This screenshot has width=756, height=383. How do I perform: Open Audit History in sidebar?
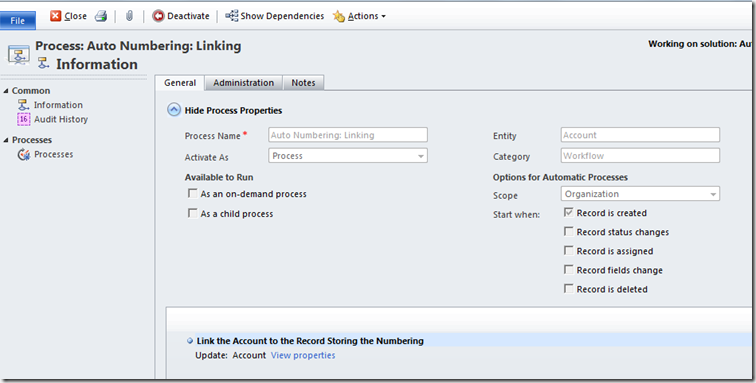(61, 119)
